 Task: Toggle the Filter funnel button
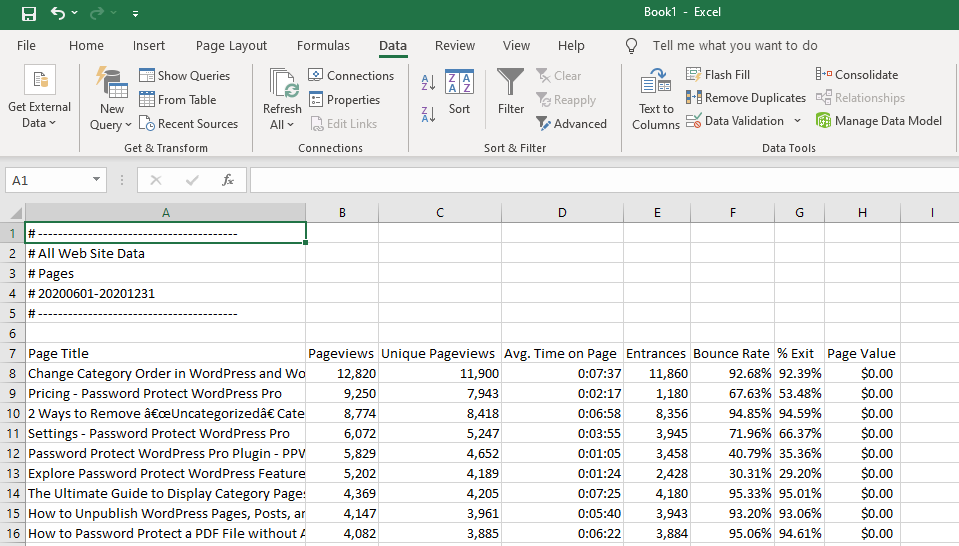click(511, 92)
